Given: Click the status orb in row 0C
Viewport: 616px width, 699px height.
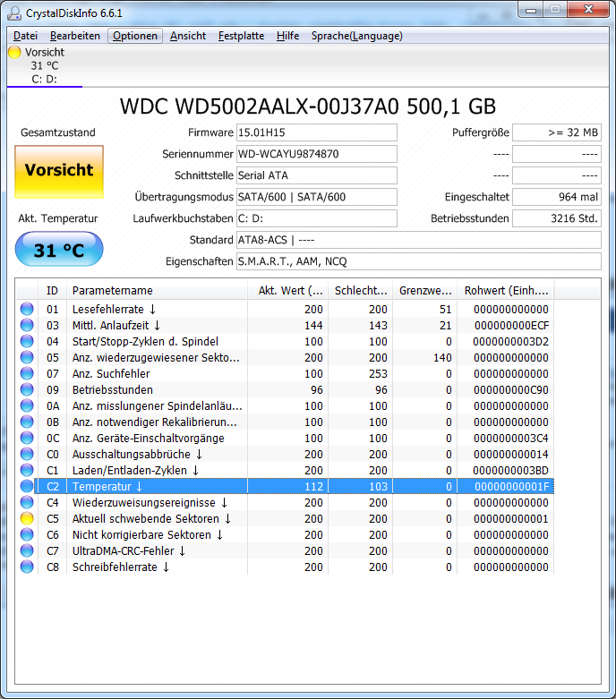Looking at the screenshot, I should 27,438.
